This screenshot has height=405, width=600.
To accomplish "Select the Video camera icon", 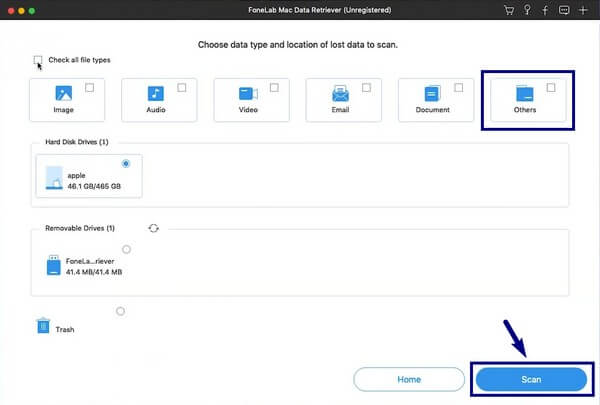I will [248, 93].
